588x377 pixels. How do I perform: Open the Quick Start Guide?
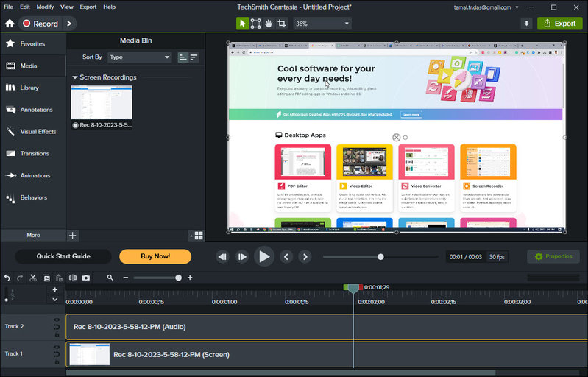point(63,256)
